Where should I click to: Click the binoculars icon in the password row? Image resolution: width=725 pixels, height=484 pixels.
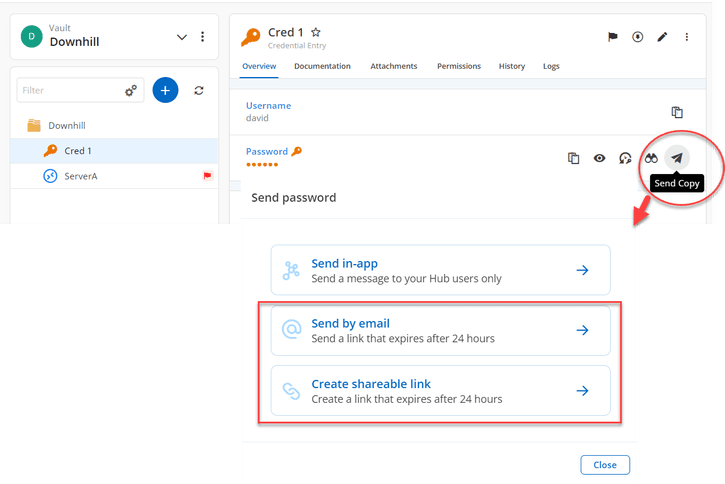pyautogui.click(x=651, y=158)
